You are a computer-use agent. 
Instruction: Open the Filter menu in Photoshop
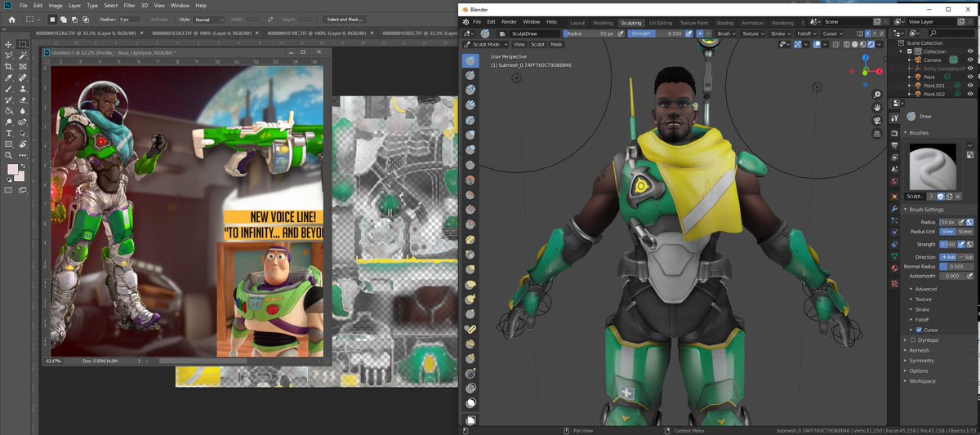[x=129, y=6]
